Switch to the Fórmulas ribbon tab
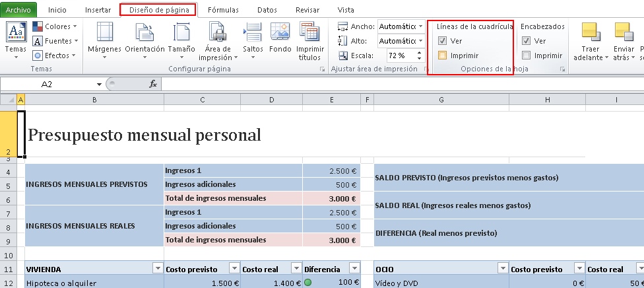Viewport: 644px width, 288px height. (x=223, y=10)
